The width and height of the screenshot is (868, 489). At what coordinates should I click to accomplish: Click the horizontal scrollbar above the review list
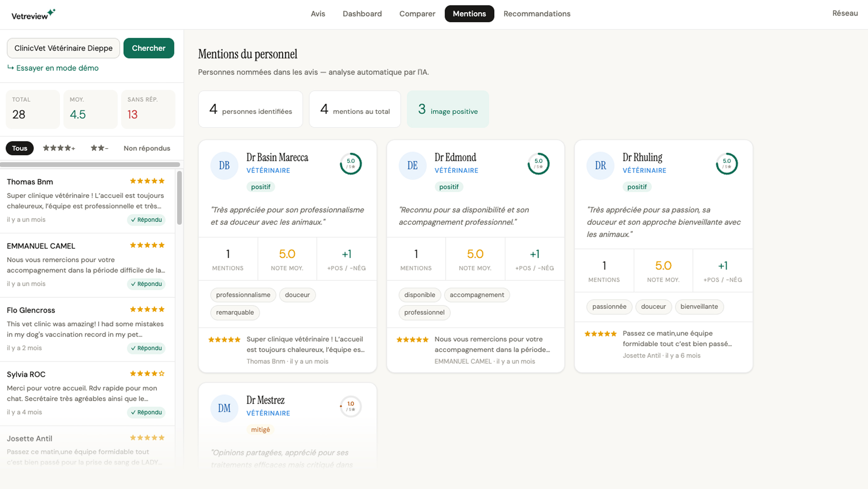click(90, 164)
